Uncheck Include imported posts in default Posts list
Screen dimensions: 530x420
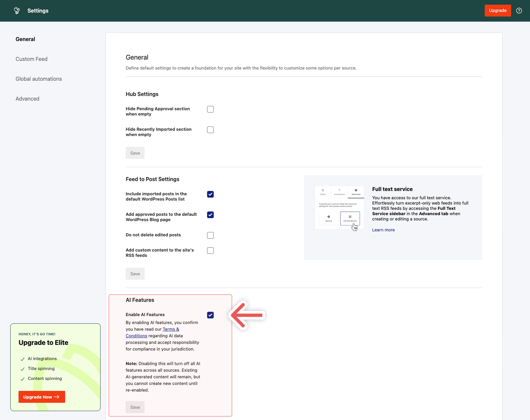pyautogui.click(x=210, y=194)
